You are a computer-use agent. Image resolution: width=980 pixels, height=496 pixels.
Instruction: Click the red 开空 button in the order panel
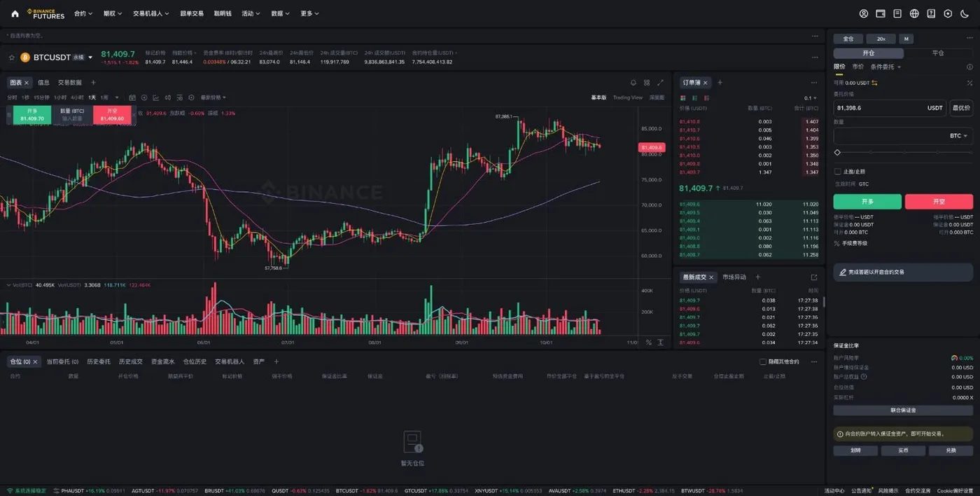pyautogui.click(x=939, y=202)
